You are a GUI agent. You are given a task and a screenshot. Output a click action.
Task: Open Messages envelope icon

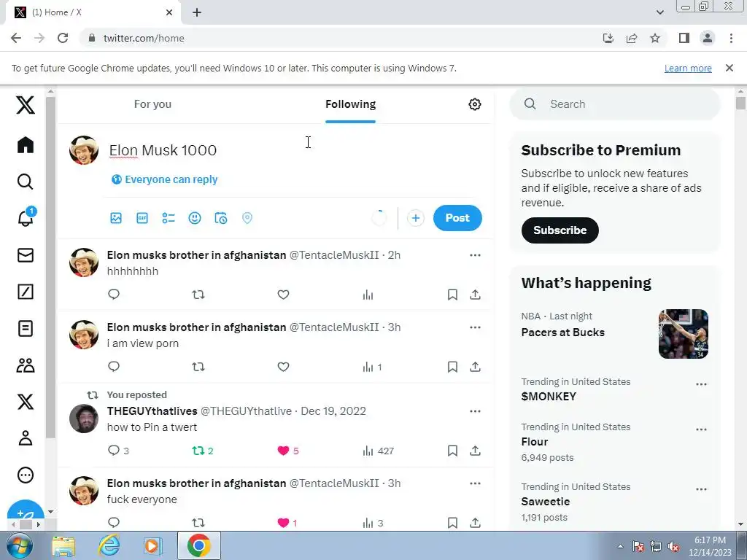pyautogui.click(x=26, y=255)
